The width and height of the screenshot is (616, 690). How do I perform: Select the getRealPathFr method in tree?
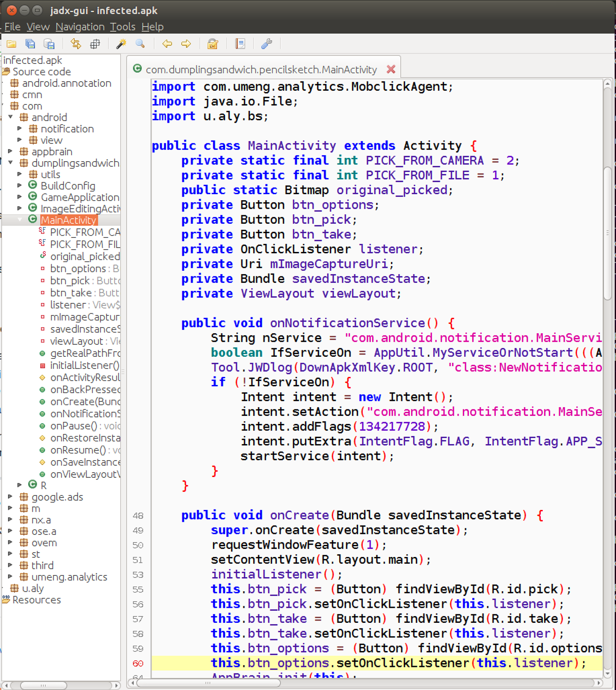coord(85,353)
